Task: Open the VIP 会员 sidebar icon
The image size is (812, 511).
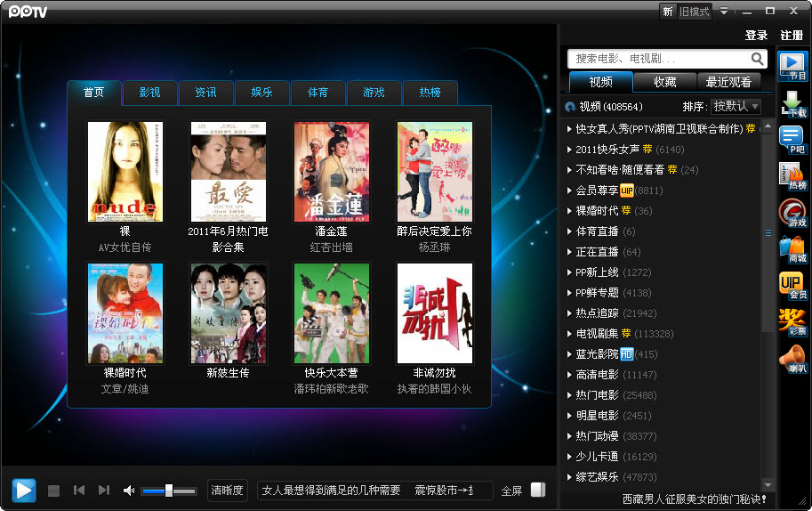Action: [x=792, y=286]
